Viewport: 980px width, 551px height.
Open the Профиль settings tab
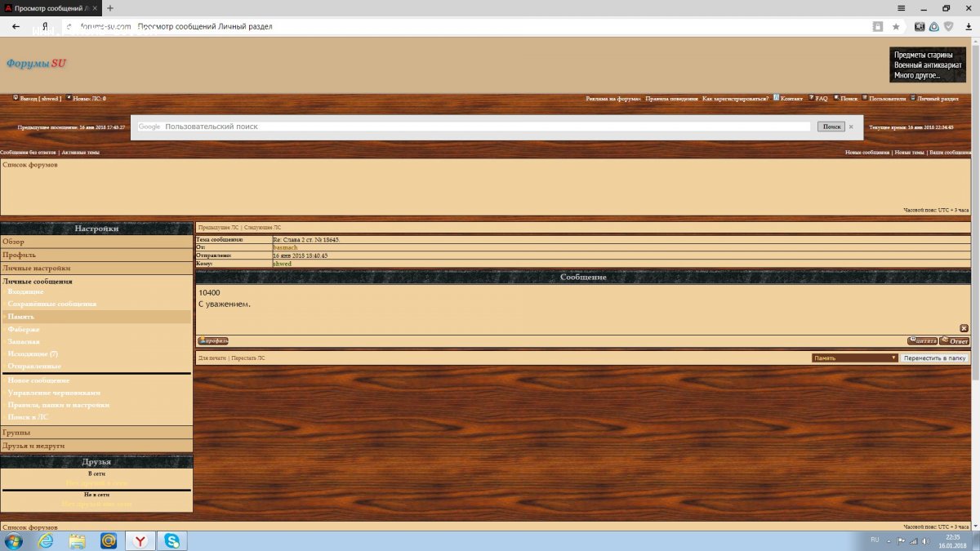tap(19, 255)
